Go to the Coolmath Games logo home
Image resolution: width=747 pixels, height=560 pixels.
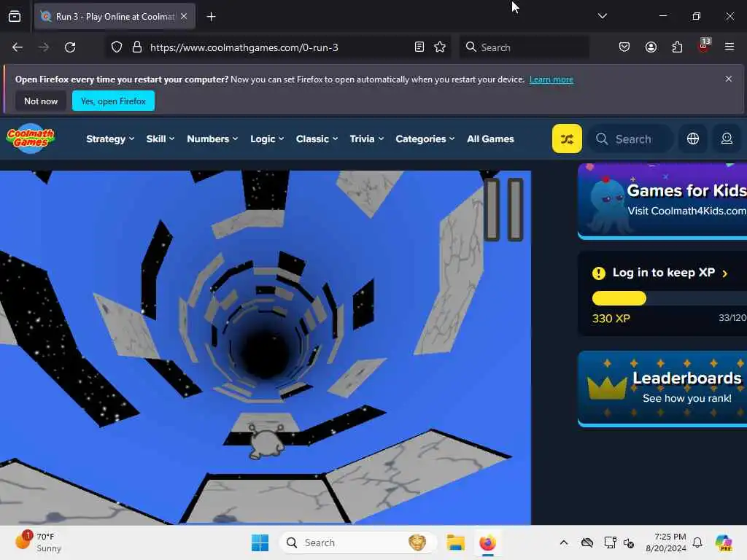pos(31,139)
